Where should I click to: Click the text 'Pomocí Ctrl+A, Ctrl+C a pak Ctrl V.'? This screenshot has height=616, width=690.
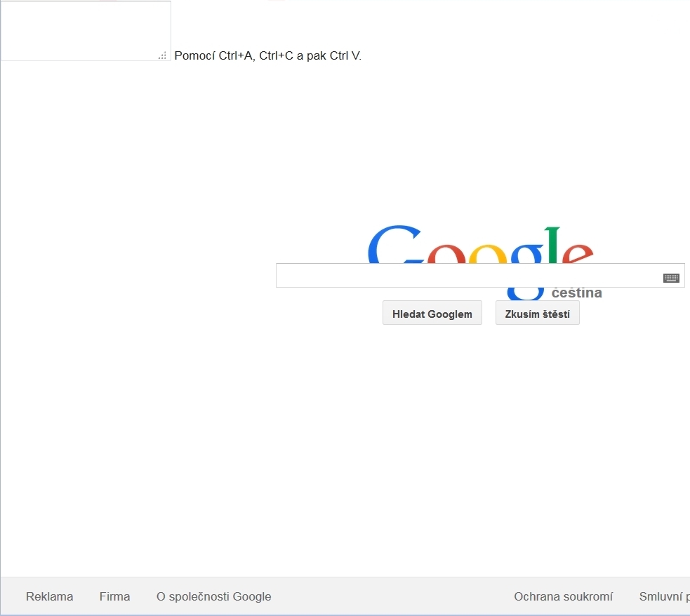[x=267, y=56]
